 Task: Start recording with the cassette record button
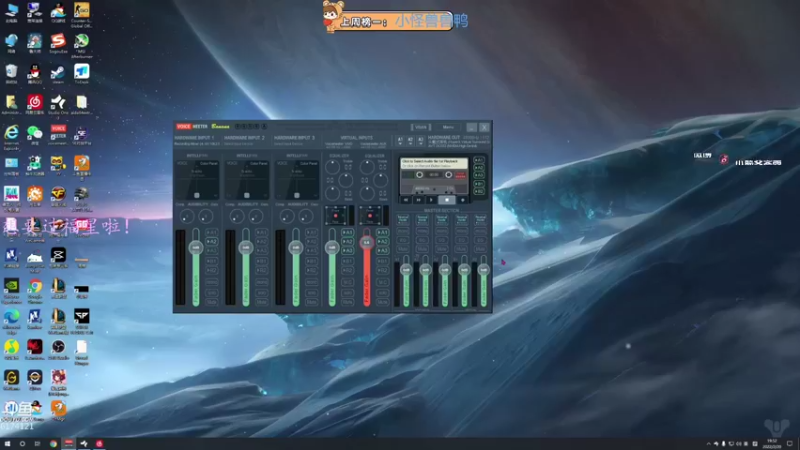463,200
